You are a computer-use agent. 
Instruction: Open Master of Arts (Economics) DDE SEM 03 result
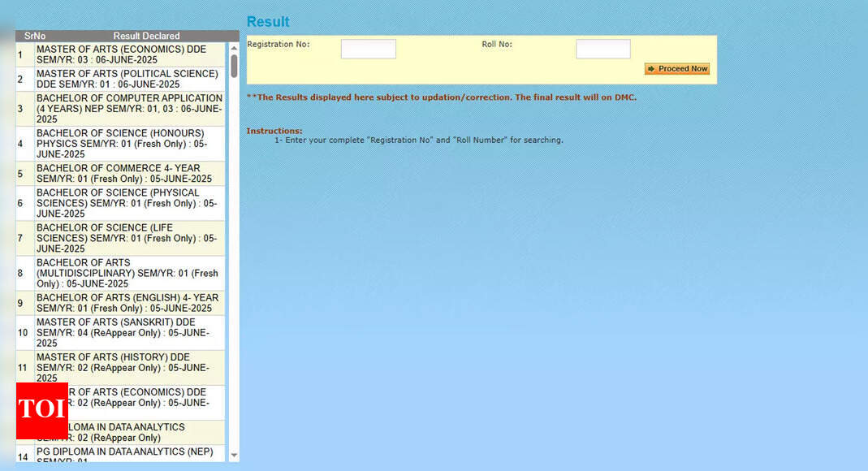121,54
